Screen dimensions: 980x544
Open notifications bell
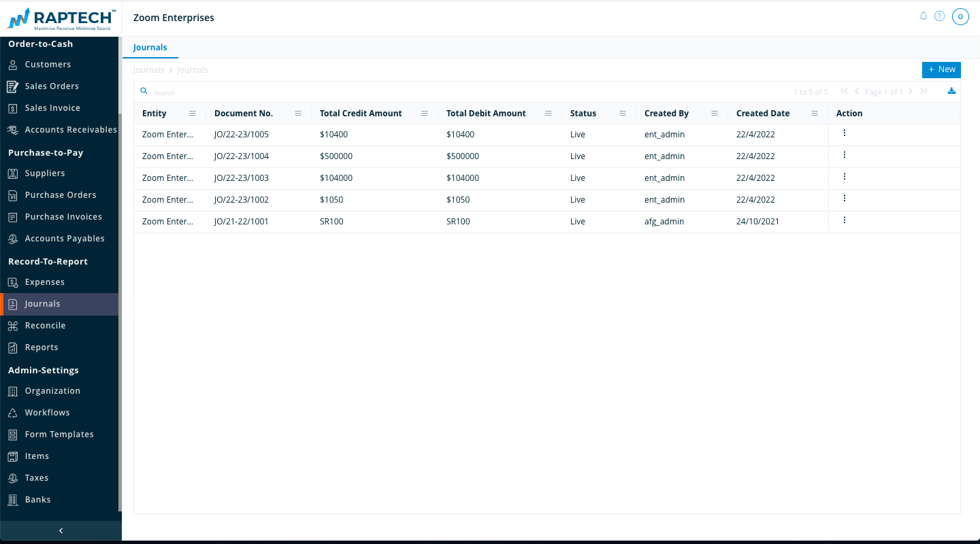[x=924, y=16]
